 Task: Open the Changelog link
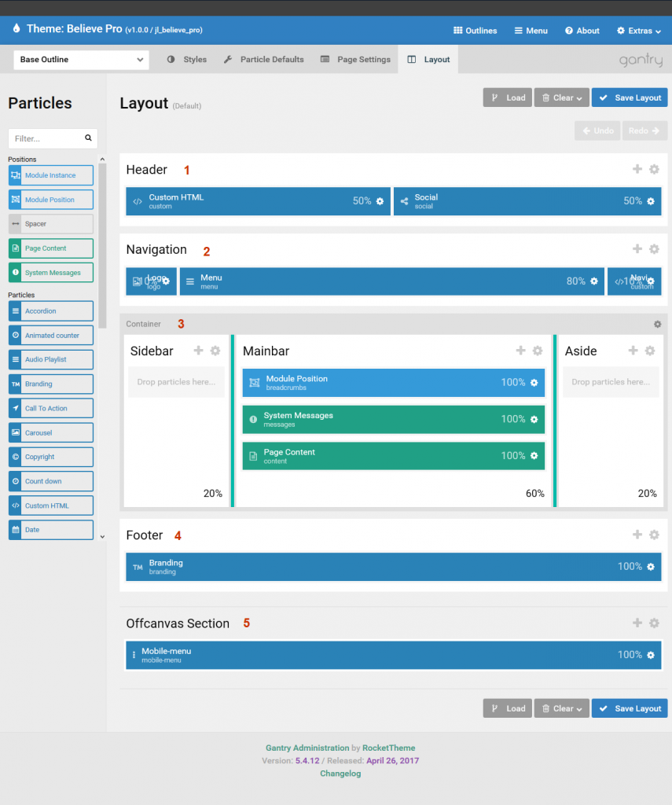[x=340, y=773]
